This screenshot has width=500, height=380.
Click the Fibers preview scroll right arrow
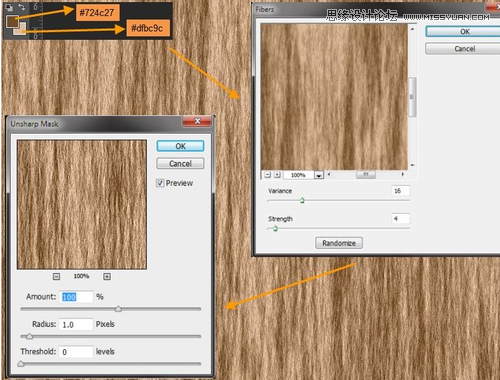coord(403,174)
